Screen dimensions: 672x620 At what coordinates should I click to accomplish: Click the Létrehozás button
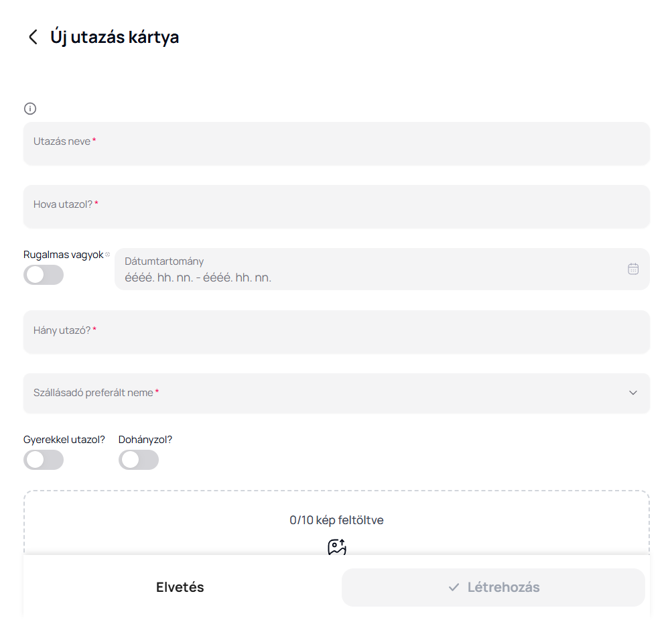coord(493,587)
